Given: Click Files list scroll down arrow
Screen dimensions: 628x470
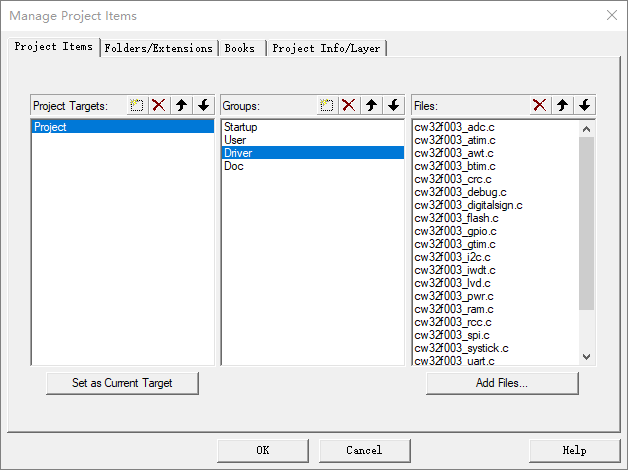Looking at the screenshot, I should pyautogui.click(x=586, y=357).
